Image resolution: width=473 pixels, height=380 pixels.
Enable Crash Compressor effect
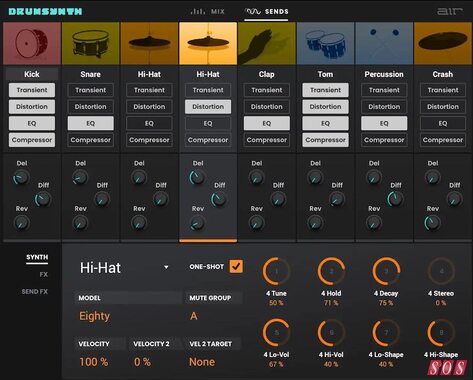click(443, 140)
